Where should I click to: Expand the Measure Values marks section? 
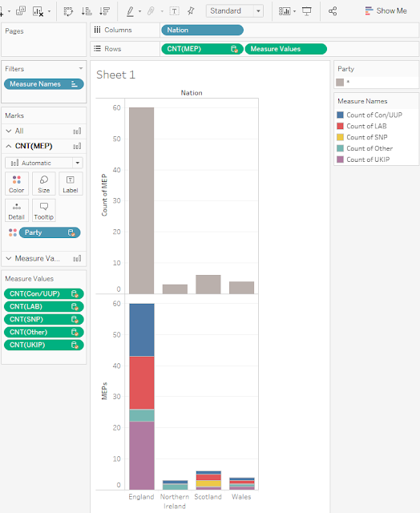[9, 258]
